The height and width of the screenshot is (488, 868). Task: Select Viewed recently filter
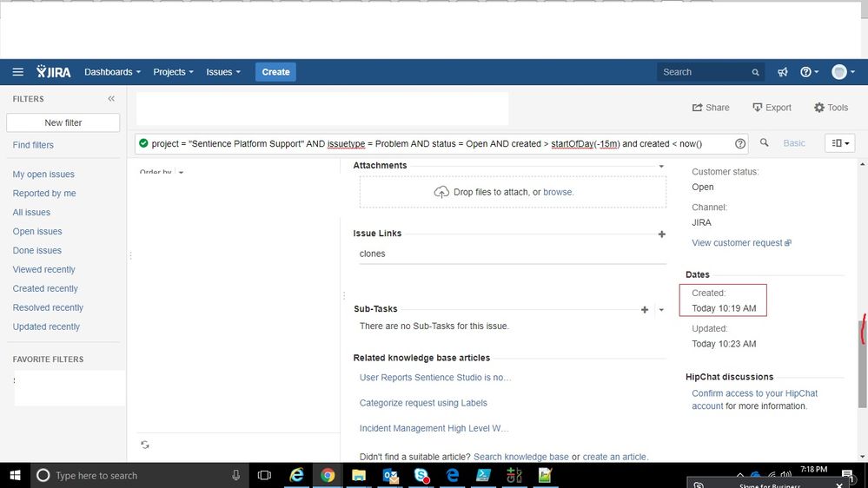pyautogui.click(x=43, y=269)
